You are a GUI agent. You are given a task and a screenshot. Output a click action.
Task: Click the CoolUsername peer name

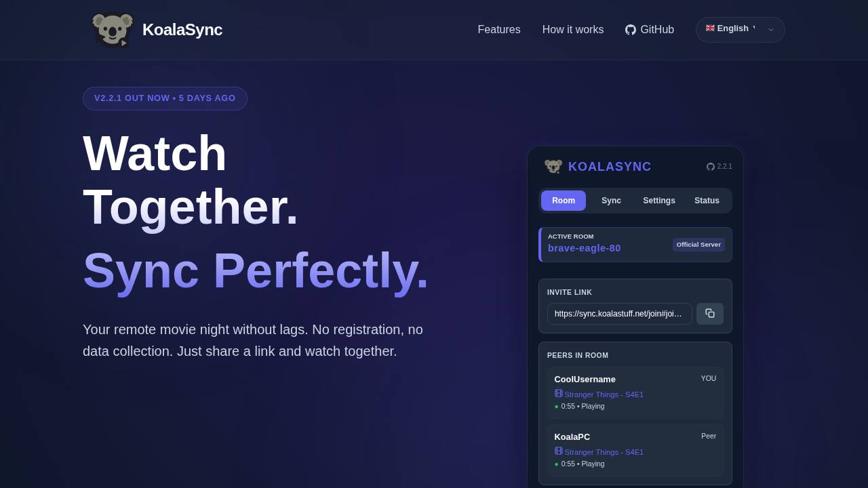point(585,380)
